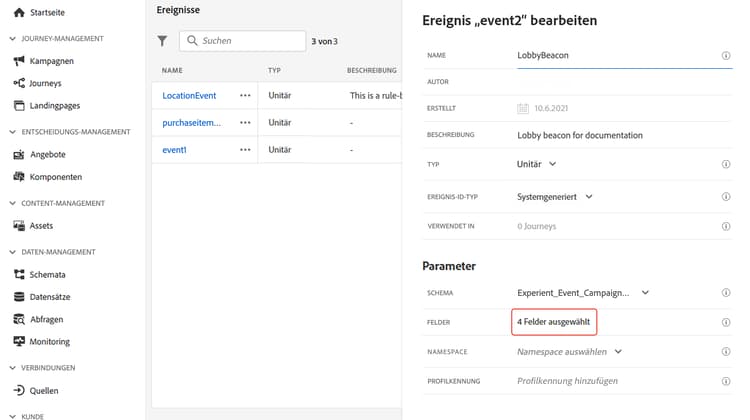750x420 pixels.
Task: Collapse the Kunde section
Action: (12, 416)
